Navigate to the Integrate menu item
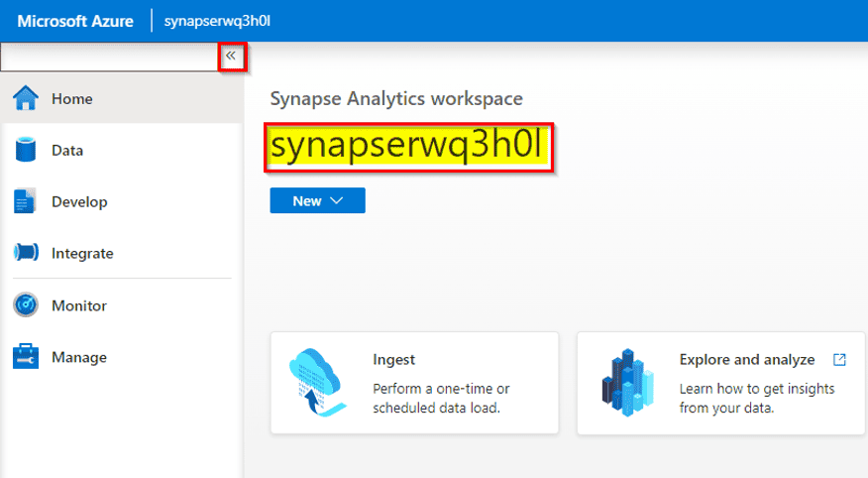Viewport: 868px width, 478px height. [82, 253]
